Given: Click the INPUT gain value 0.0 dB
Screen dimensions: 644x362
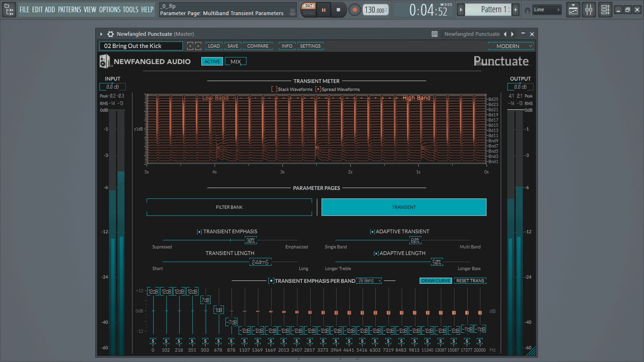Looking at the screenshot, I should (x=112, y=87).
